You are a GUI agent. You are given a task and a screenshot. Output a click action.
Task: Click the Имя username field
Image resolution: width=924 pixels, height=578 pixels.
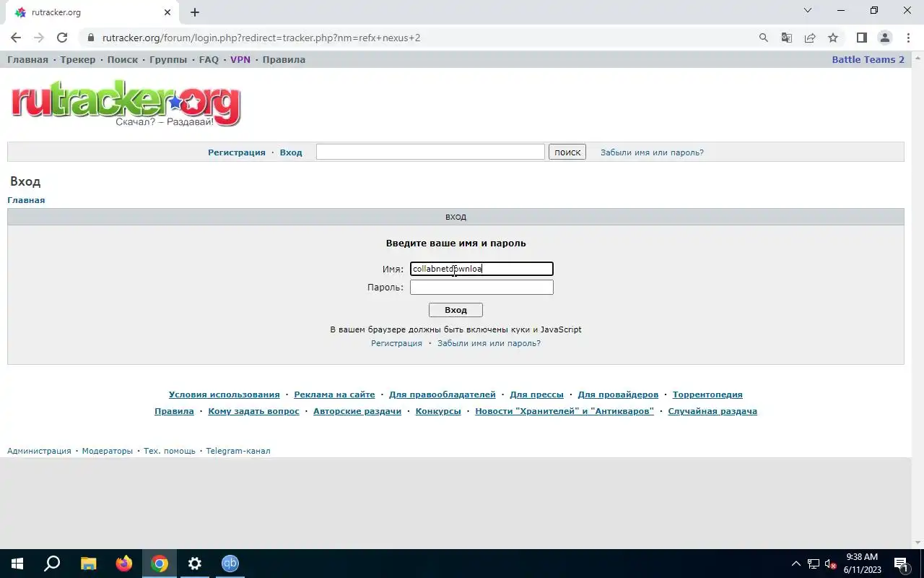tap(481, 269)
